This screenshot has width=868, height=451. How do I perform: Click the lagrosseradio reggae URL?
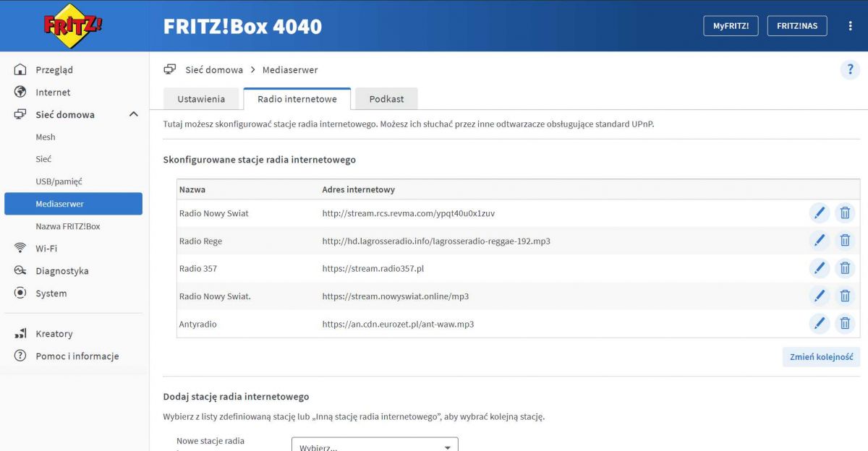pyautogui.click(x=436, y=241)
